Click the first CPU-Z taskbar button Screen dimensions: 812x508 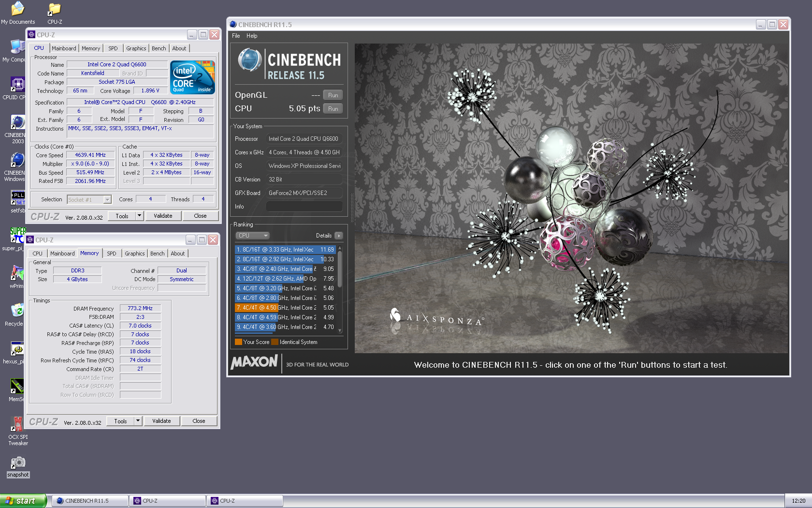point(167,501)
